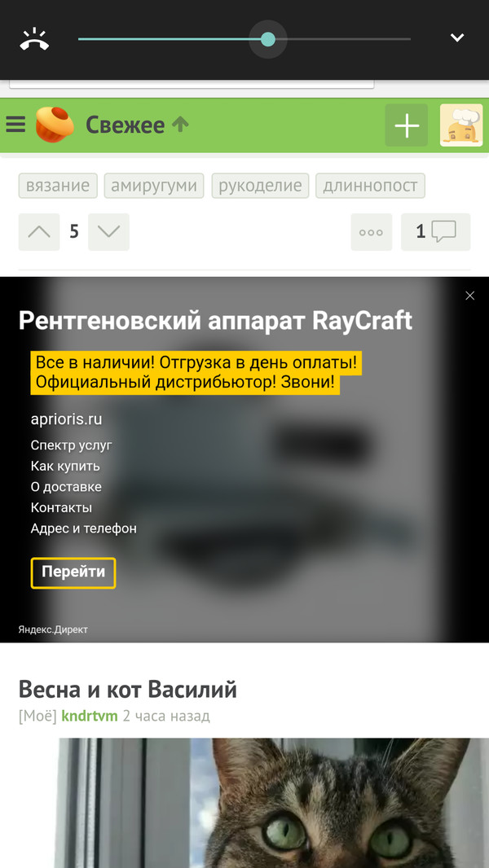
Task: Select the Свежее feed title
Action: click(x=125, y=125)
